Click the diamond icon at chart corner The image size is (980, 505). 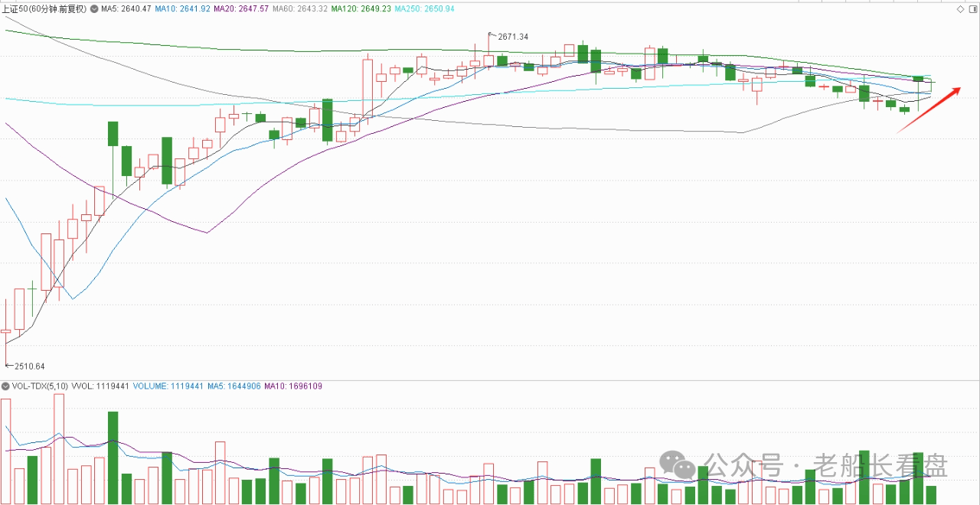pyautogui.click(x=961, y=9)
